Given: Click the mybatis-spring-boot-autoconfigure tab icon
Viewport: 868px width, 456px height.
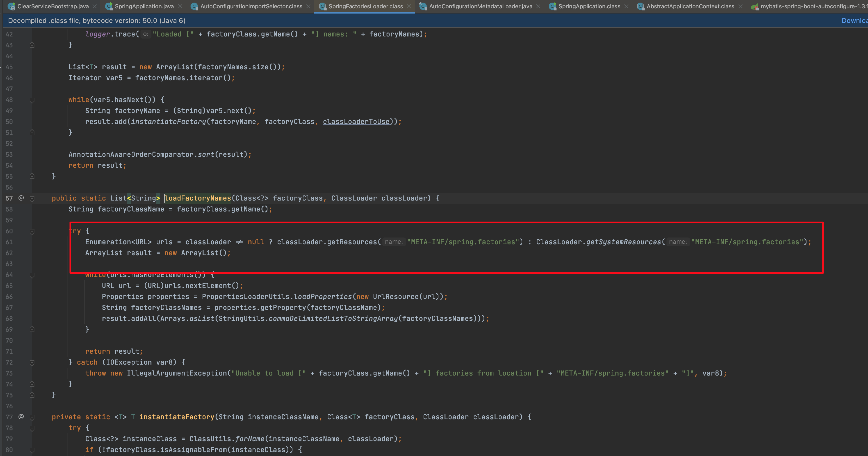Looking at the screenshot, I should click(755, 7).
